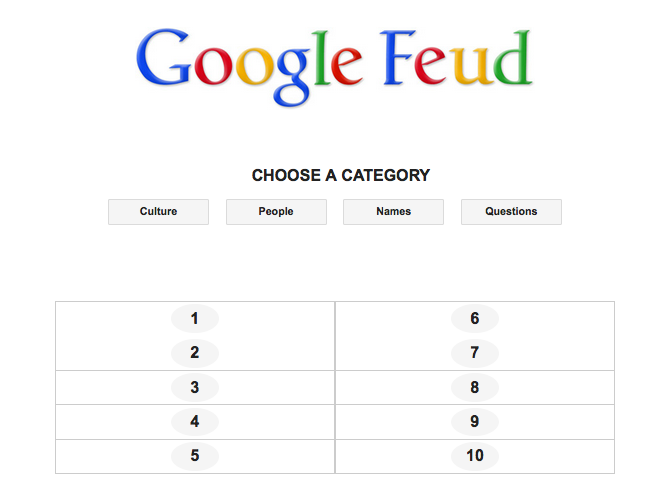Click the number 9 answer bubble

(x=475, y=422)
